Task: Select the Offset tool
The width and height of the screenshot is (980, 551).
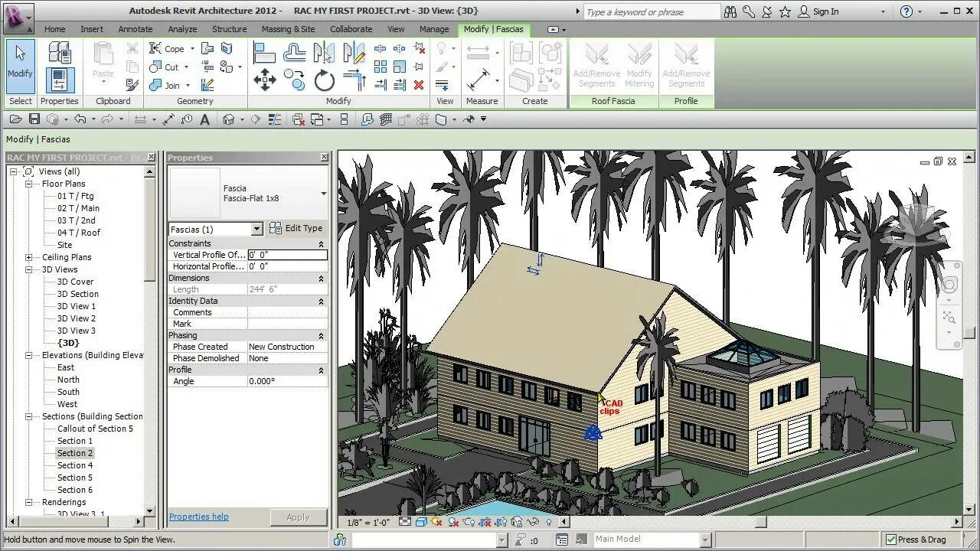Action: (295, 52)
